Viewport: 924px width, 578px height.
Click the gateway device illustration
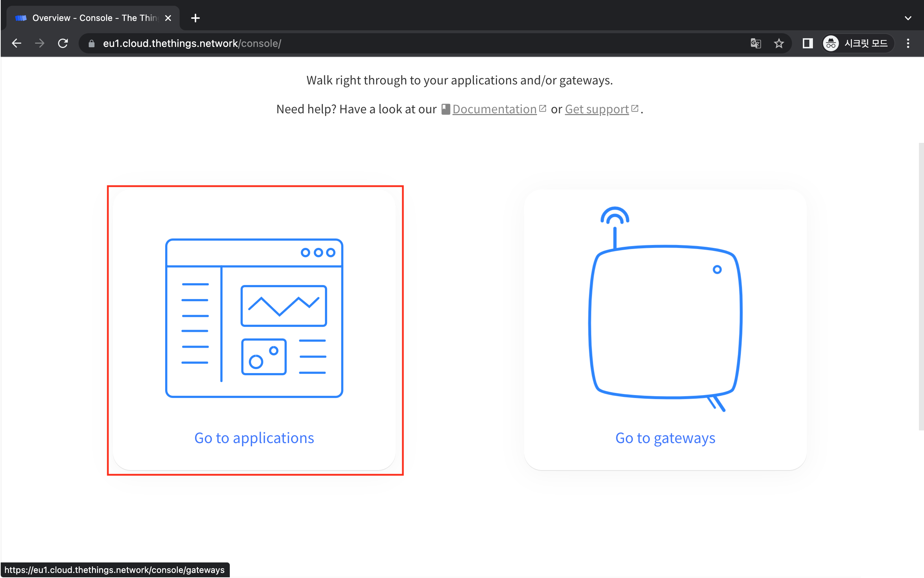tap(665, 309)
